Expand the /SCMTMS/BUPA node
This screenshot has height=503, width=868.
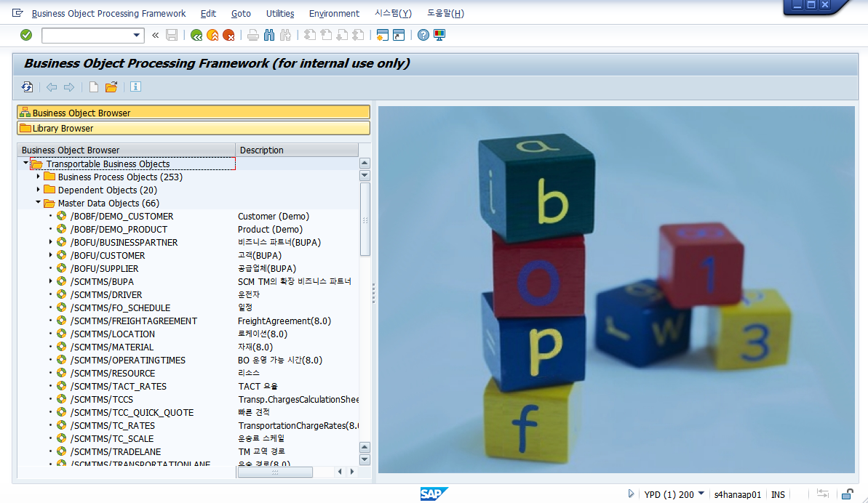[50, 281]
